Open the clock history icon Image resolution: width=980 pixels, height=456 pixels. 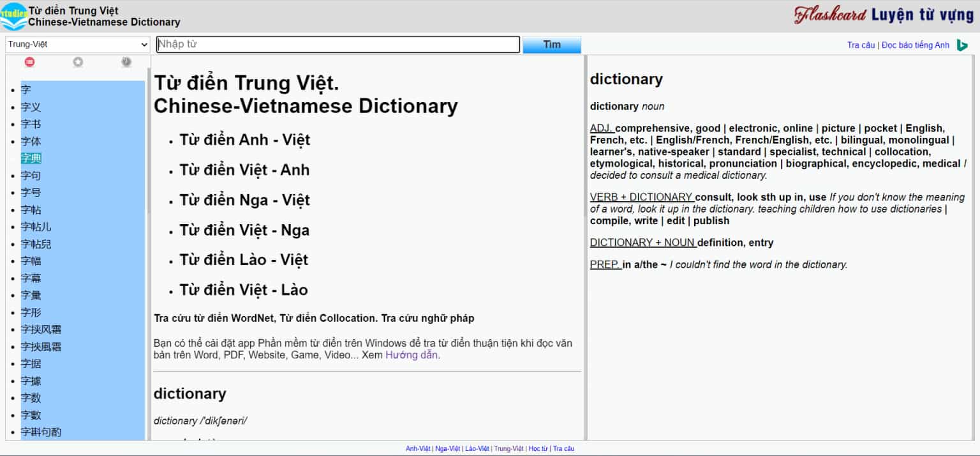(126, 62)
